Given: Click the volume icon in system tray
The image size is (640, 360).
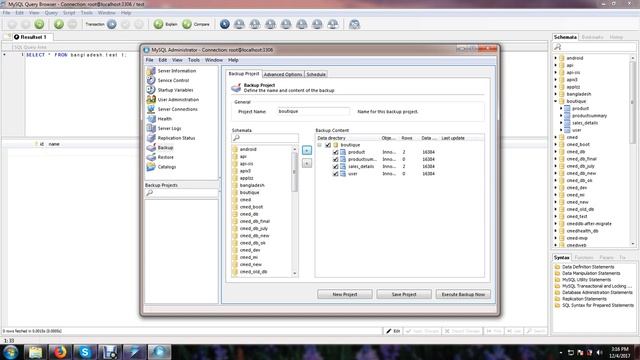Looking at the screenshot, I should coord(599,352).
